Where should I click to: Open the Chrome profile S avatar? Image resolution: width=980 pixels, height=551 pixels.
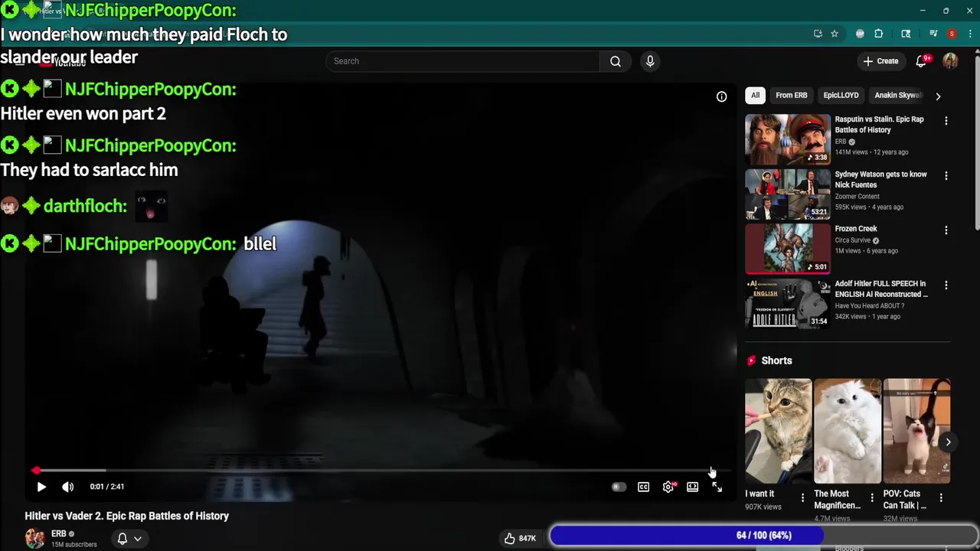[x=952, y=34]
